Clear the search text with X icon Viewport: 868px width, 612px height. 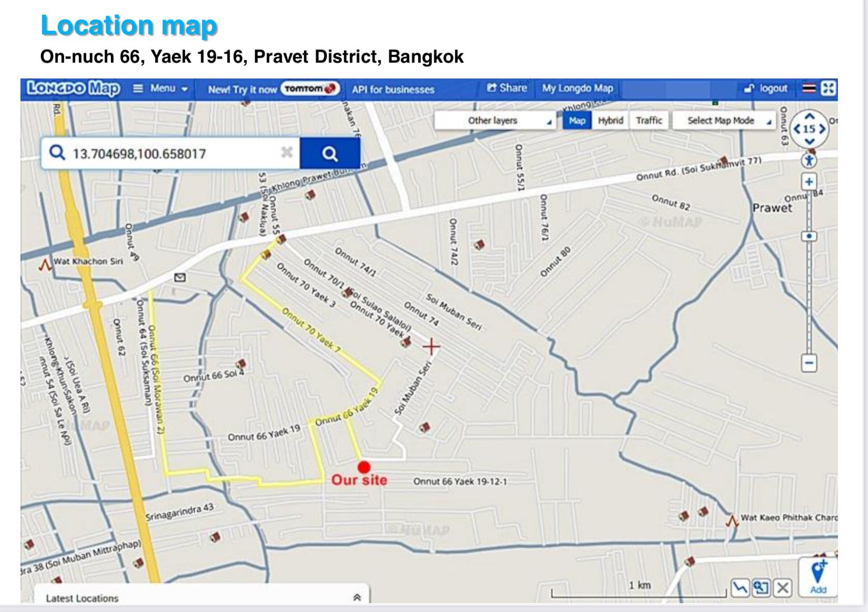click(x=287, y=152)
